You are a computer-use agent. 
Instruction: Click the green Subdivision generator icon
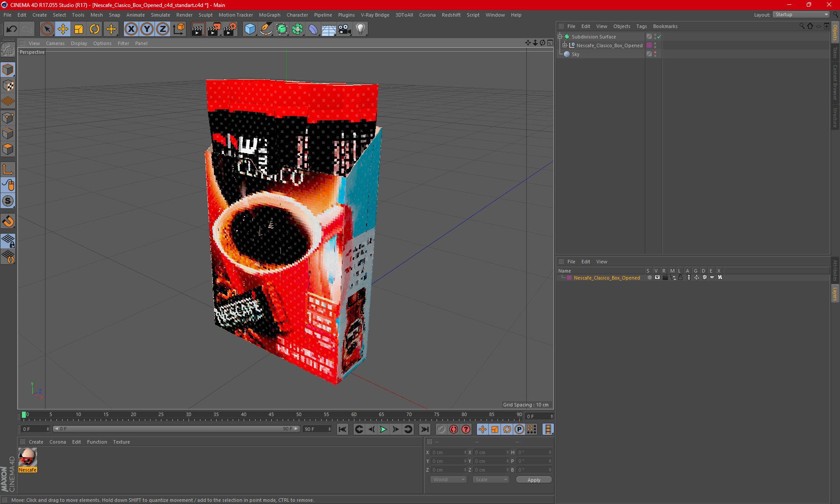click(282, 29)
